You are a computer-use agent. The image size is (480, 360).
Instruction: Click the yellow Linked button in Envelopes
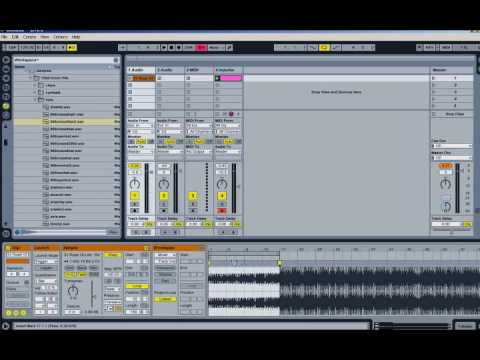point(165,299)
